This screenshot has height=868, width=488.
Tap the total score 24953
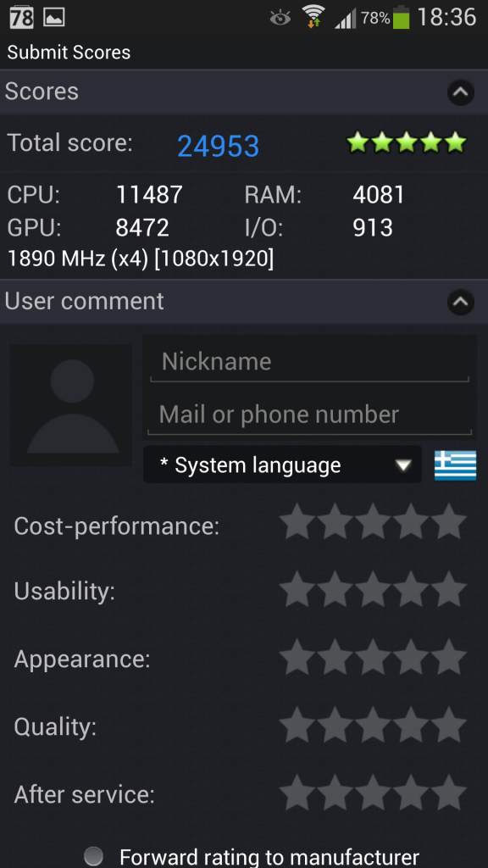218,146
